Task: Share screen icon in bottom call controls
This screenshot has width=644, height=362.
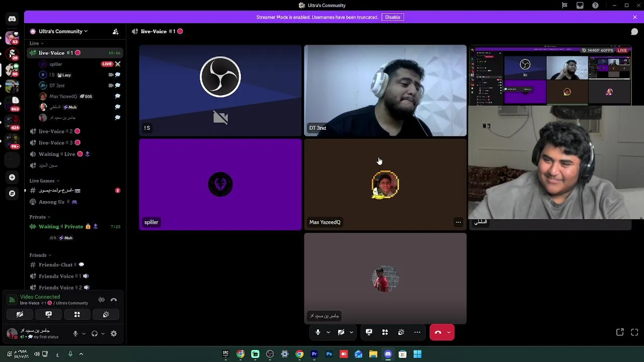Action: tap(369, 332)
